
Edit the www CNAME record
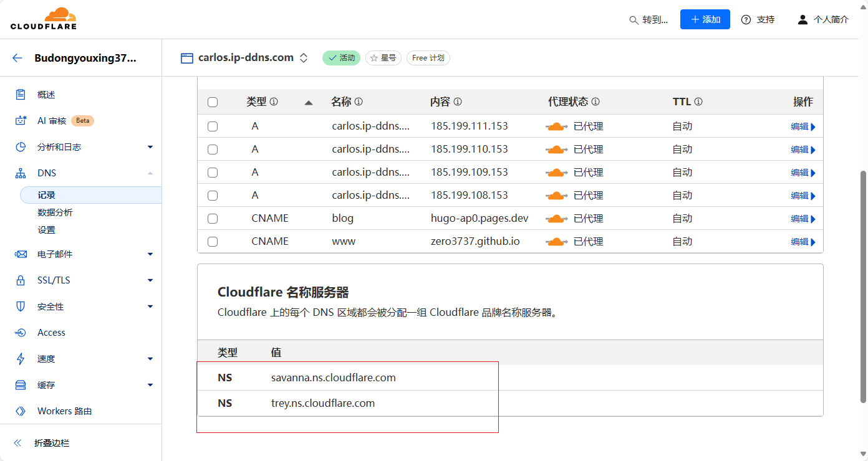803,242
